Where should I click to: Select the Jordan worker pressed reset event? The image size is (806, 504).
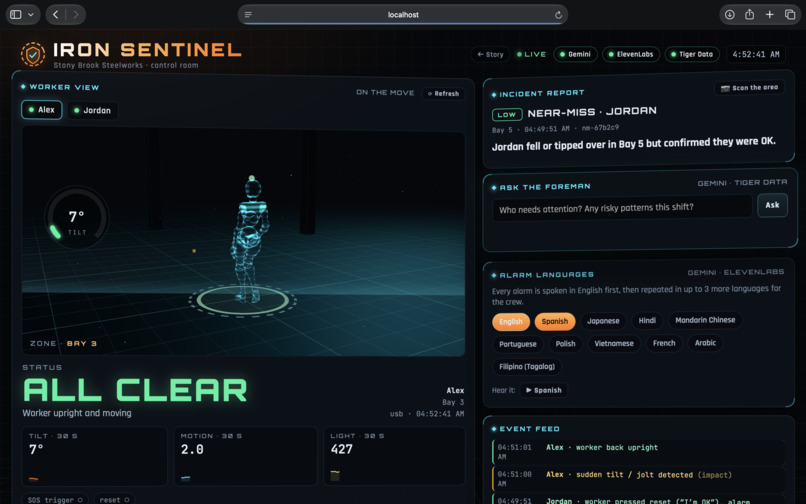point(638,499)
